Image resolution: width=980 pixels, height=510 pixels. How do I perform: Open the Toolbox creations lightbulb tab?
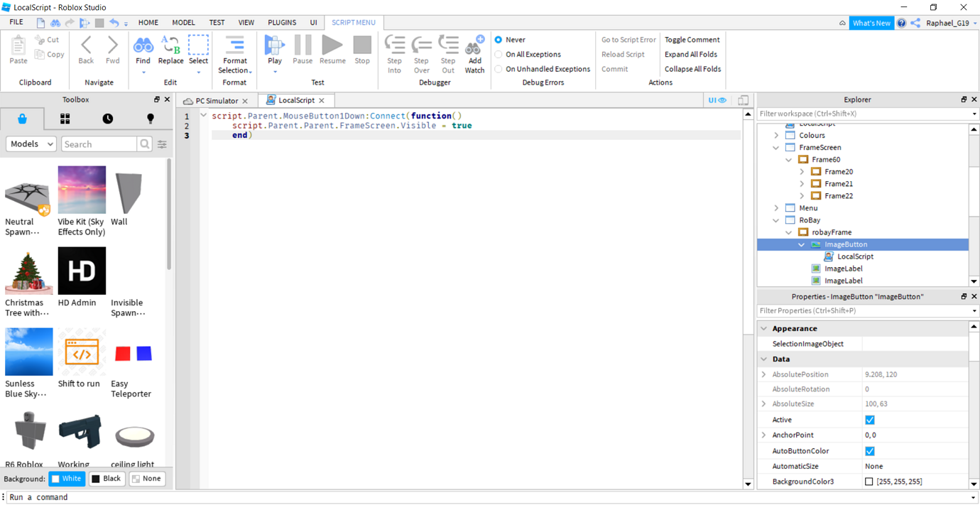150,119
